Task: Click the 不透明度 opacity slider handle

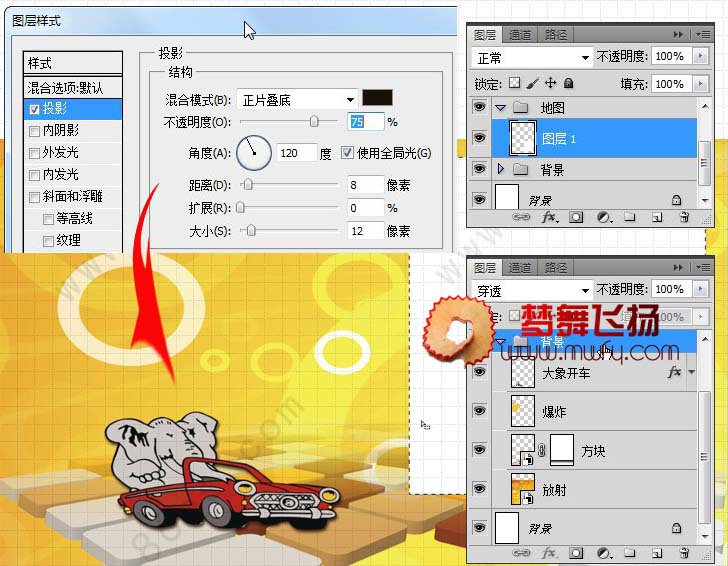Action: [314, 121]
